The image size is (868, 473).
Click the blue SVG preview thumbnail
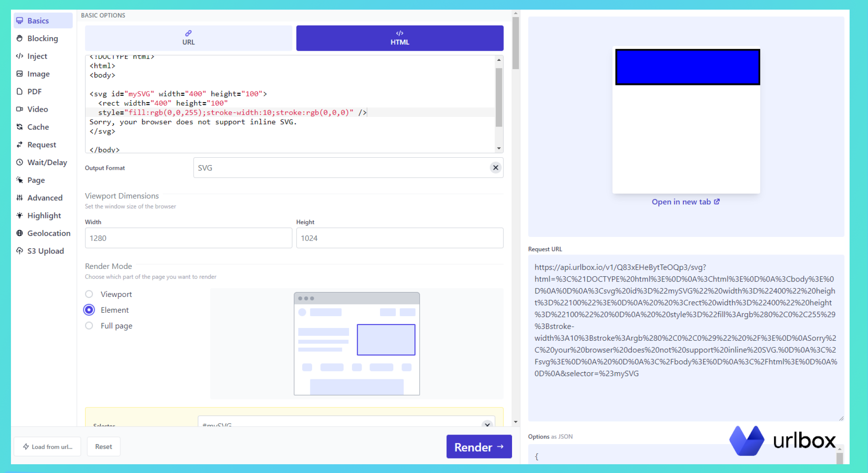click(x=687, y=67)
